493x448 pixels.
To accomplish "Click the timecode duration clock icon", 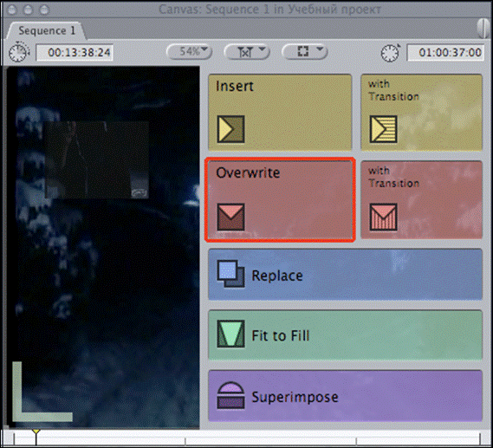I will [x=19, y=52].
